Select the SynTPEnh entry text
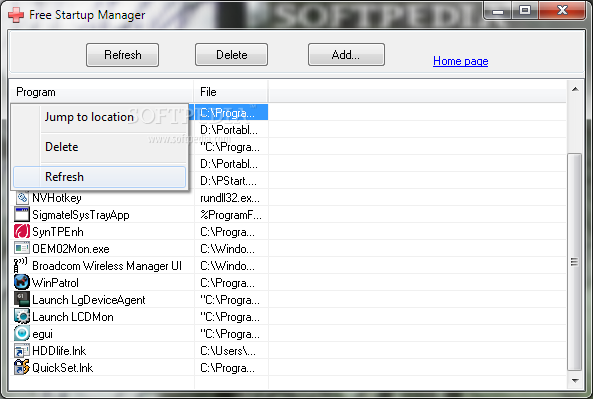The height and width of the screenshot is (399, 593). (x=57, y=232)
